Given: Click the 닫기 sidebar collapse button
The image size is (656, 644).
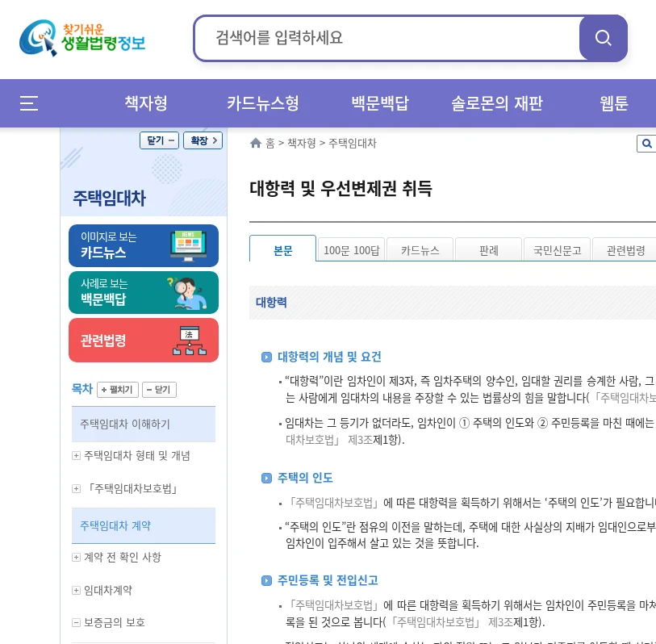Looking at the screenshot, I should click(x=160, y=140).
